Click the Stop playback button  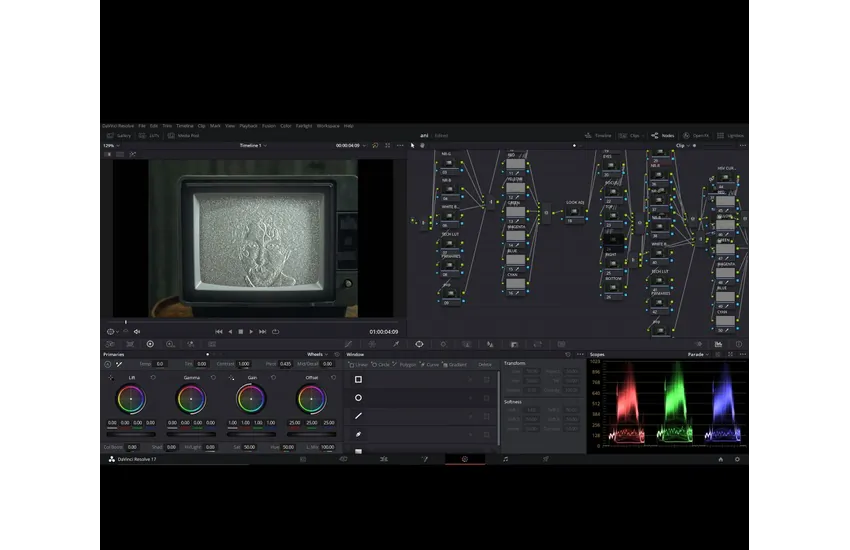coord(240,331)
